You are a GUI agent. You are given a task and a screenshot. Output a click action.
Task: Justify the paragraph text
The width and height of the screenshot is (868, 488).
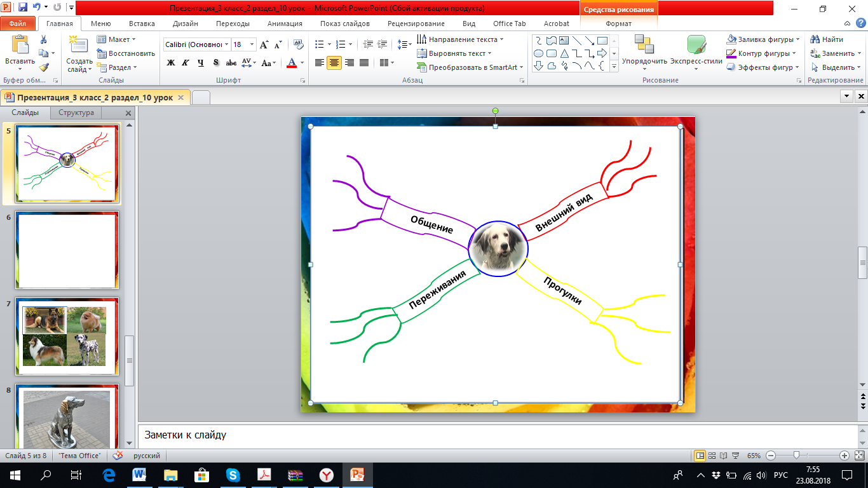[364, 63]
